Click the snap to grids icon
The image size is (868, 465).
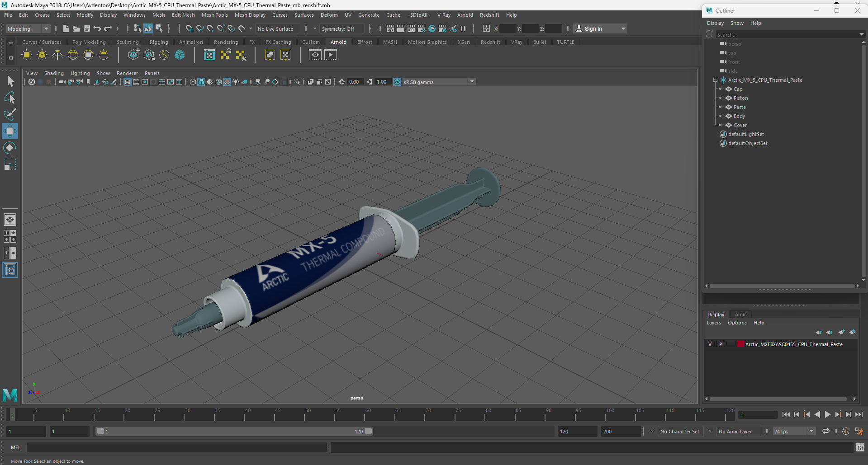click(190, 28)
